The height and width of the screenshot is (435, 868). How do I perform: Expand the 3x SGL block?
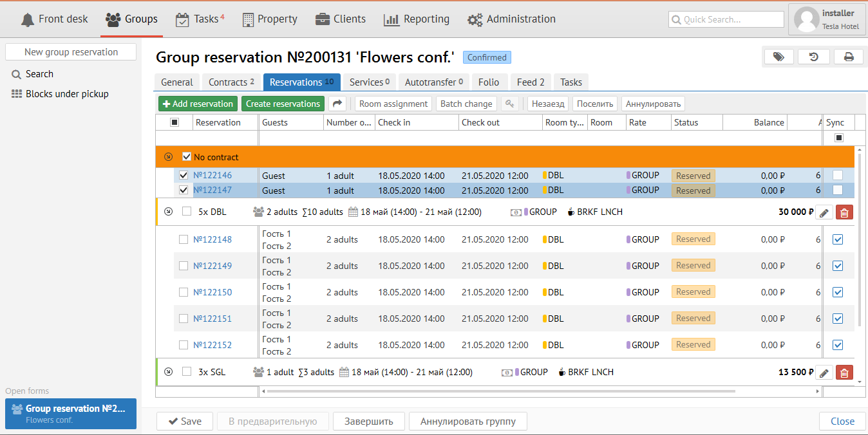[169, 371]
